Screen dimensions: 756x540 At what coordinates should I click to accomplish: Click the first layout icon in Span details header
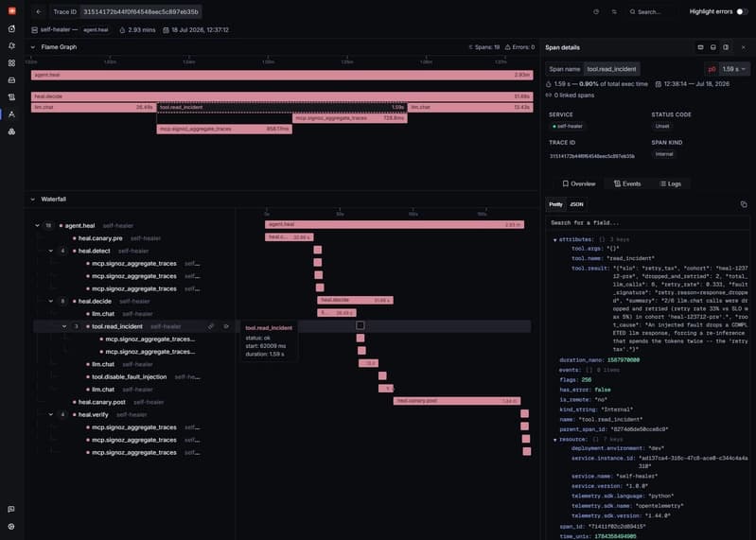coord(700,47)
